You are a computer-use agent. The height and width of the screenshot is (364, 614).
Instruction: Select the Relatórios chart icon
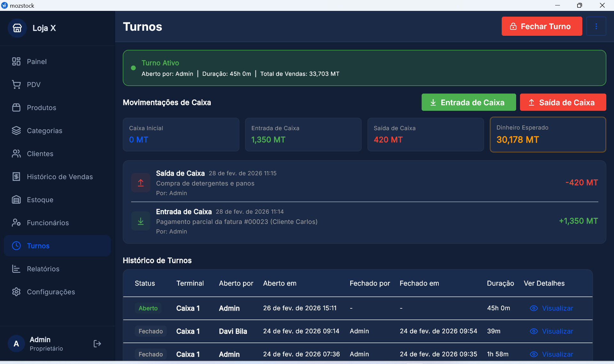pos(16,269)
